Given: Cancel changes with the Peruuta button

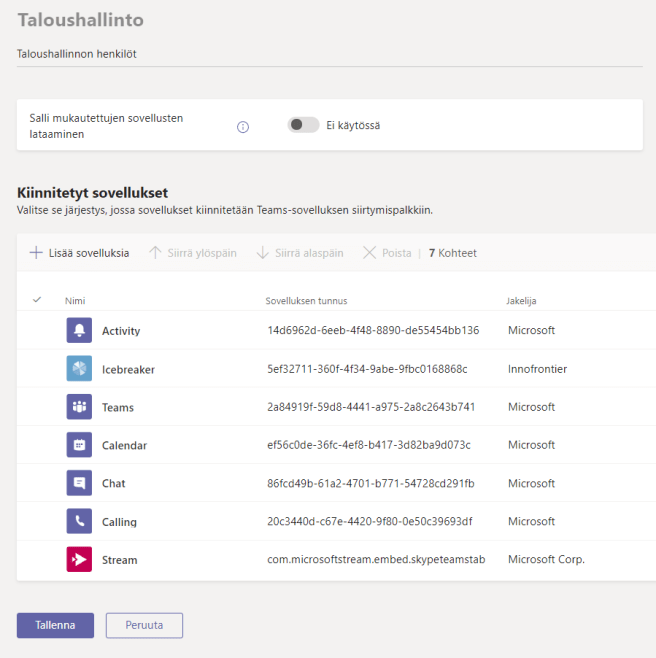Looking at the screenshot, I should tap(144, 625).
